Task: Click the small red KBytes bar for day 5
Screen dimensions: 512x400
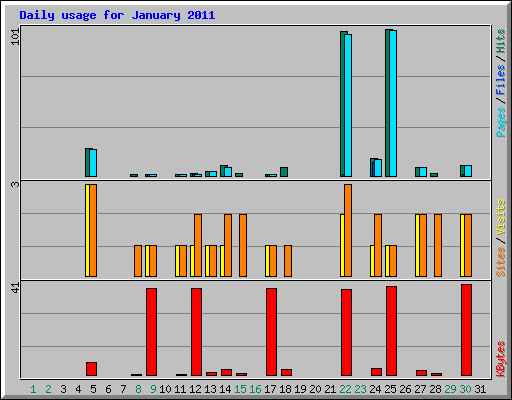Action: tap(92, 369)
